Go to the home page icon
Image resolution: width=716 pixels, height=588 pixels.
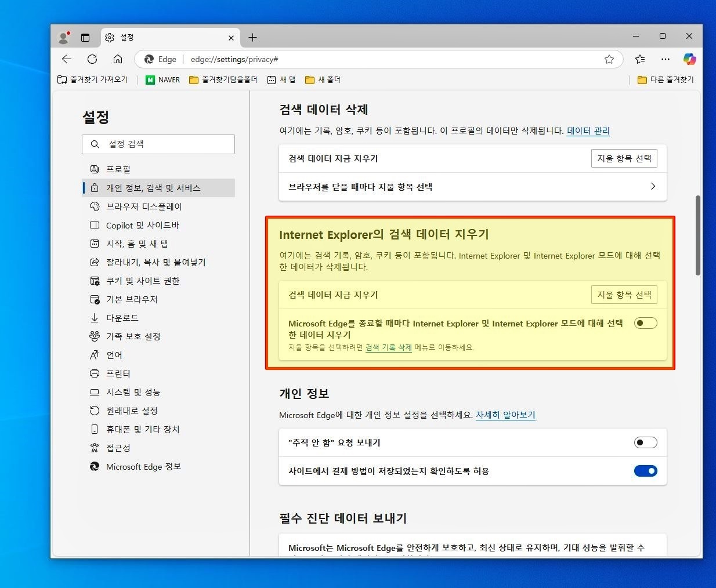118,59
